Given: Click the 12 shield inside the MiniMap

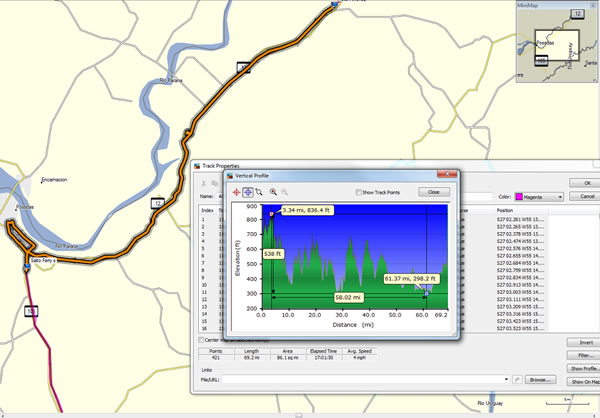Looking at the screenshot, I should [577, 14].
